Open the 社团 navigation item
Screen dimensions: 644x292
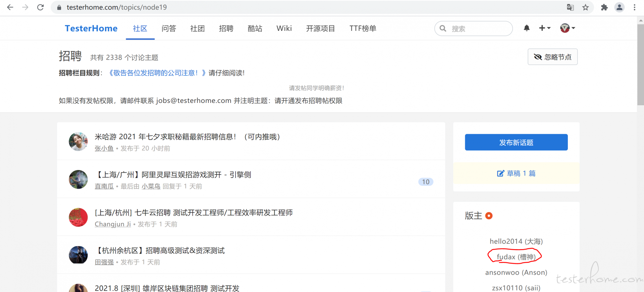pos(198,28)
